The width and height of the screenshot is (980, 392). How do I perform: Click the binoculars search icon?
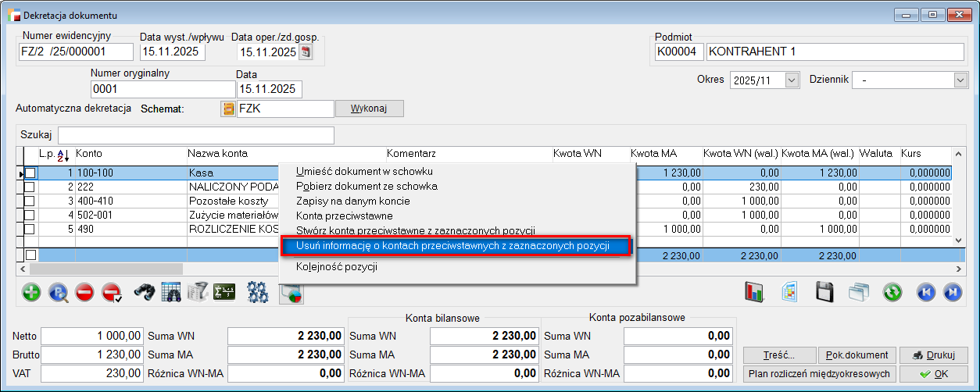(x=145, y=293)
